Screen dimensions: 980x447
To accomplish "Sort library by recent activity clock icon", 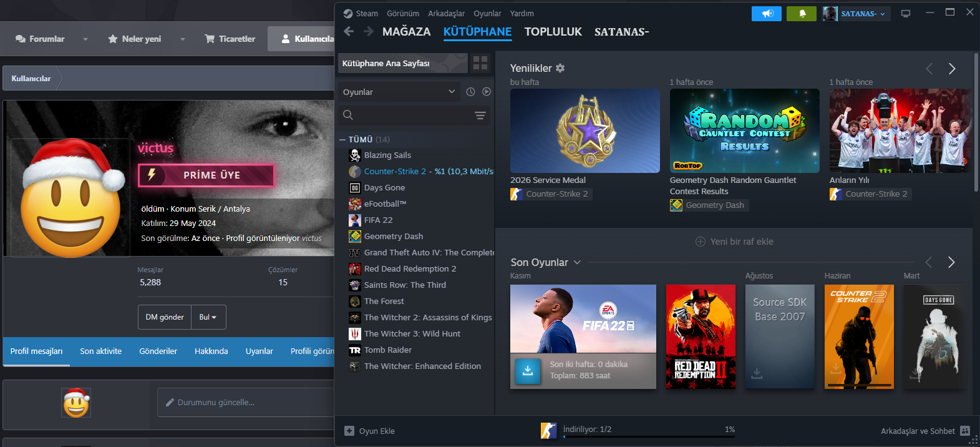I will click(470, 92).
